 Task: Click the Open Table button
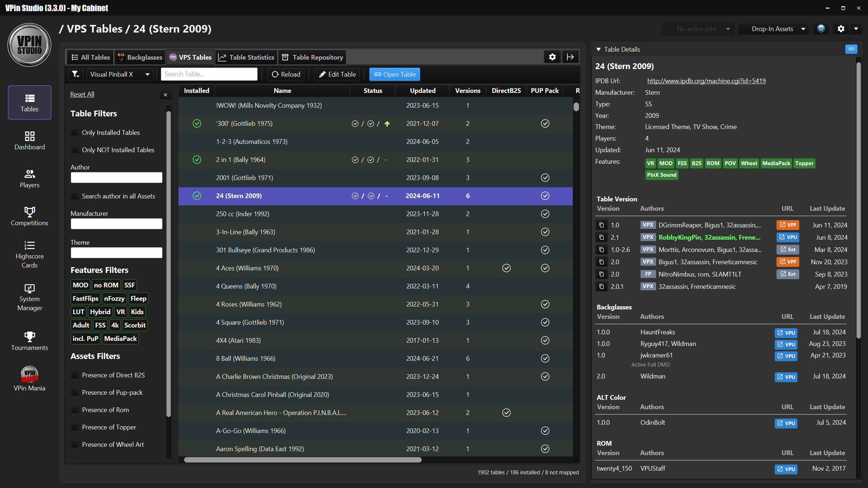(x=395, y=74)
